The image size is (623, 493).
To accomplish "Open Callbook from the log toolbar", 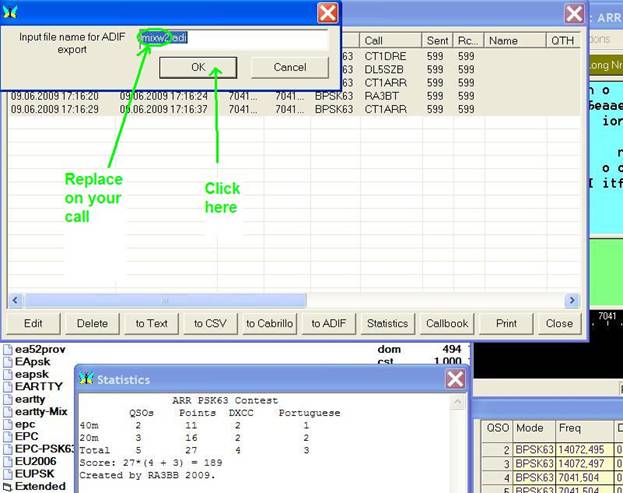I will pos(447,323).
